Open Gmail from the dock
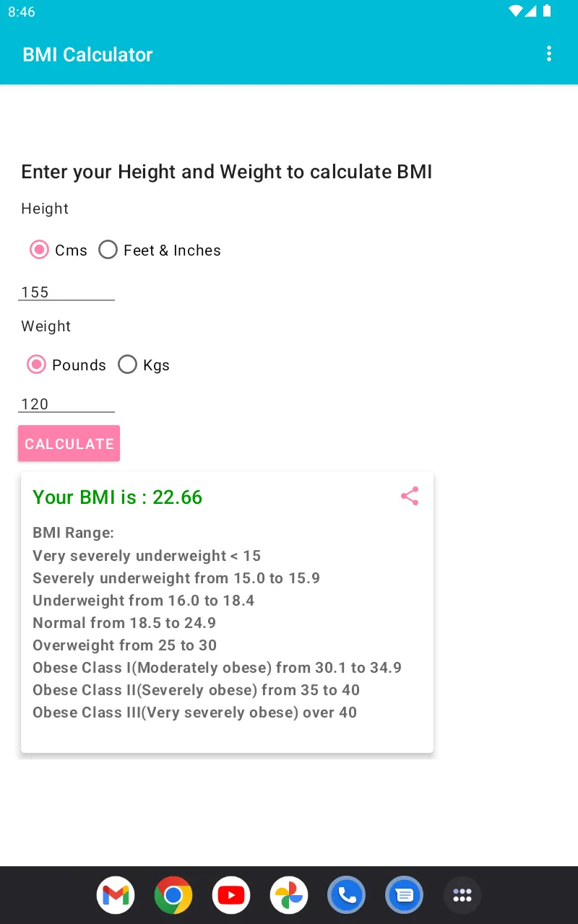The image size is (578, 924). pyautogui.click(x=116, y=895)
